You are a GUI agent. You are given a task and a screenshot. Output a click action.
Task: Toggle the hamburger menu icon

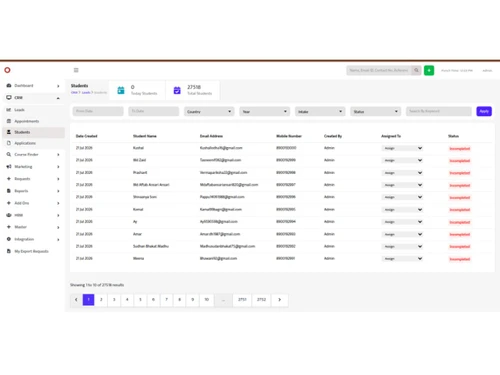pyautogui.click(x=76, y=70)
